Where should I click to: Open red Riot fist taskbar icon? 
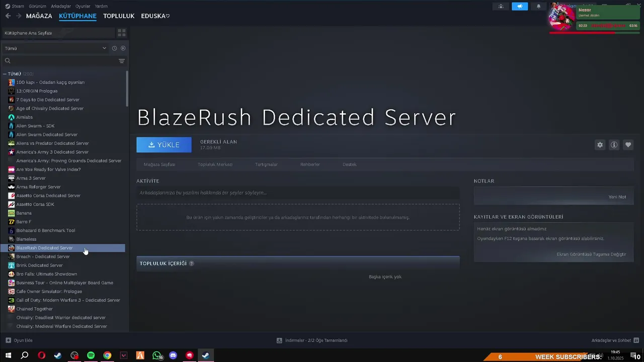click(190, 355)
